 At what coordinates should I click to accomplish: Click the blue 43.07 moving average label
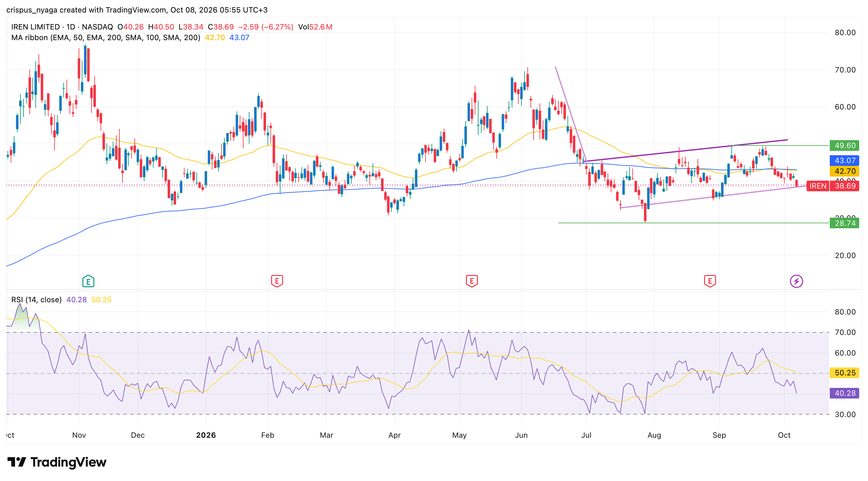(844, 161)
